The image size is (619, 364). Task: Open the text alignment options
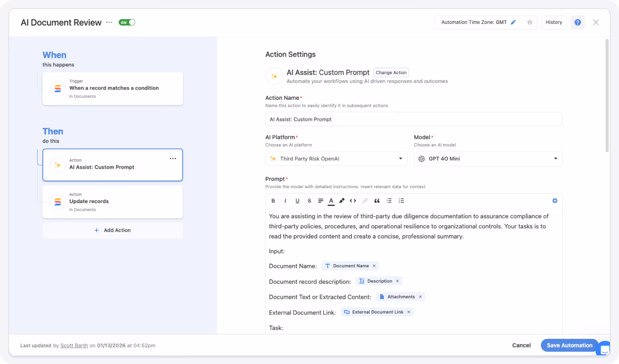tap(321, 201)
